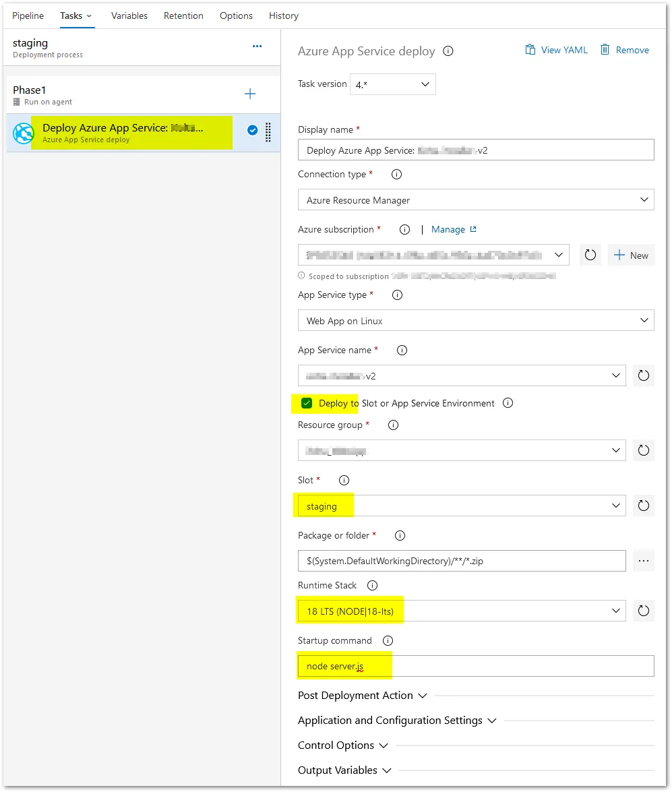Open the Runtime Stack dropdown
The height and width of the screenshot is (792, 672).
pyautogui.click(x=462, y=611)
